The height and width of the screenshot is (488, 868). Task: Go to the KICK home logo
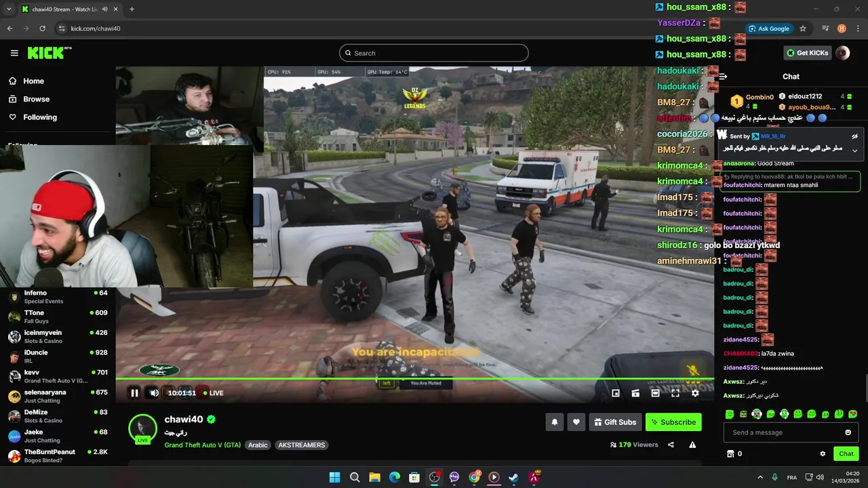point(48,53)
